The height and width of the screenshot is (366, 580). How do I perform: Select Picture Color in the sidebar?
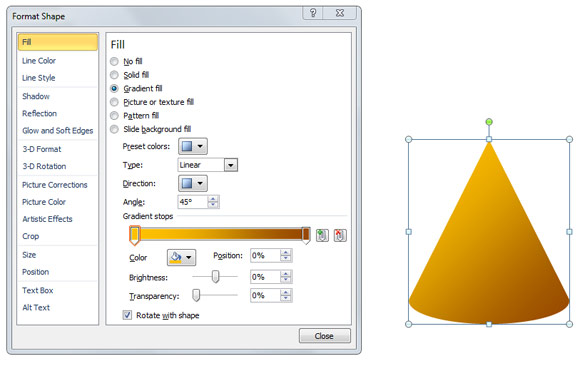click(x=44, y=202)
